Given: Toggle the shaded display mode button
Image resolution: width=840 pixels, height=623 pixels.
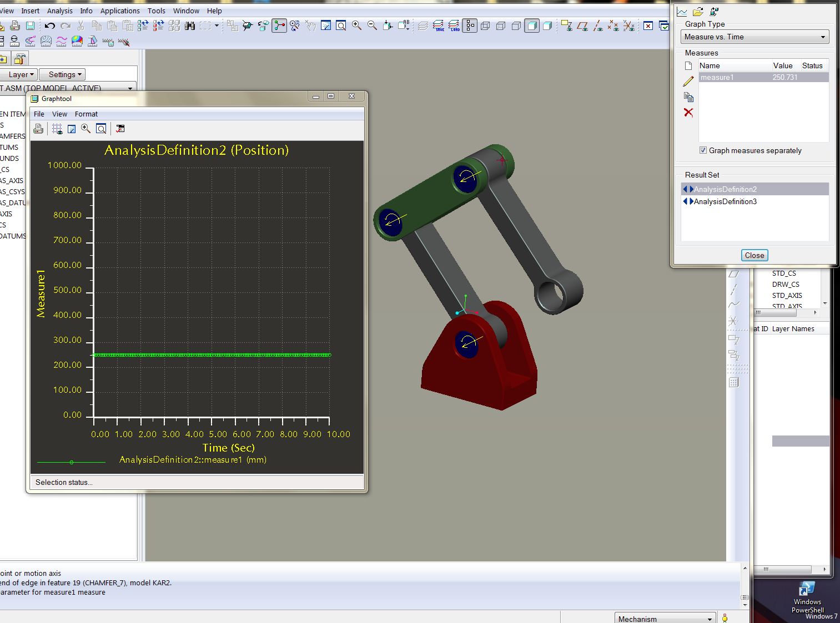Looking at the screenshot, I should 532,26.
